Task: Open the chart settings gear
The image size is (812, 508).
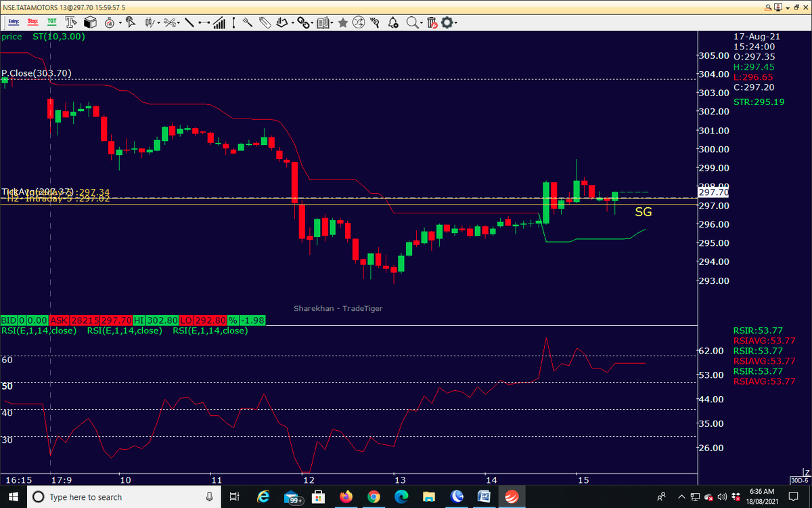Action: pyautogui.click(x=447, y=22)
